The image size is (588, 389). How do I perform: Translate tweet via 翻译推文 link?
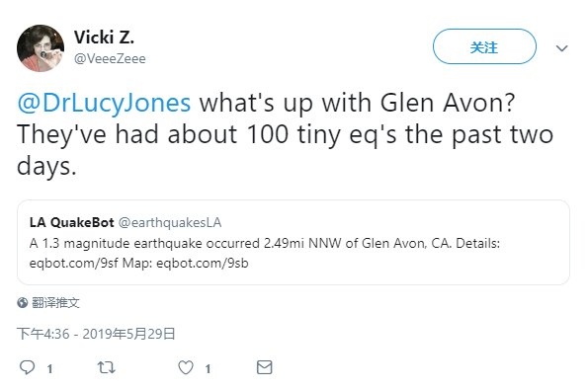pos(55,303)
